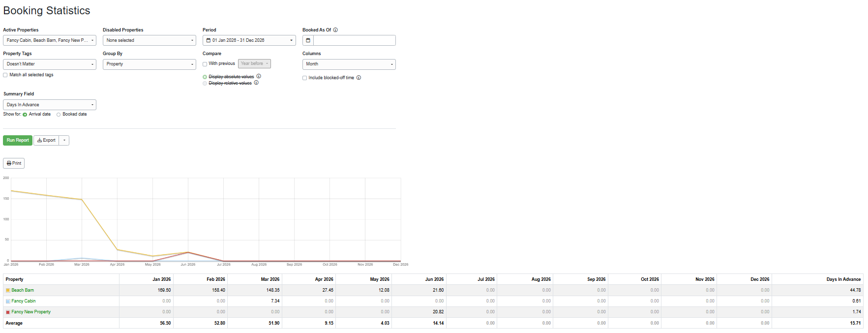This screenshot has width=868, height=333.
Task: Enable Match all selected tags checkbox
Action: [5, 75]
